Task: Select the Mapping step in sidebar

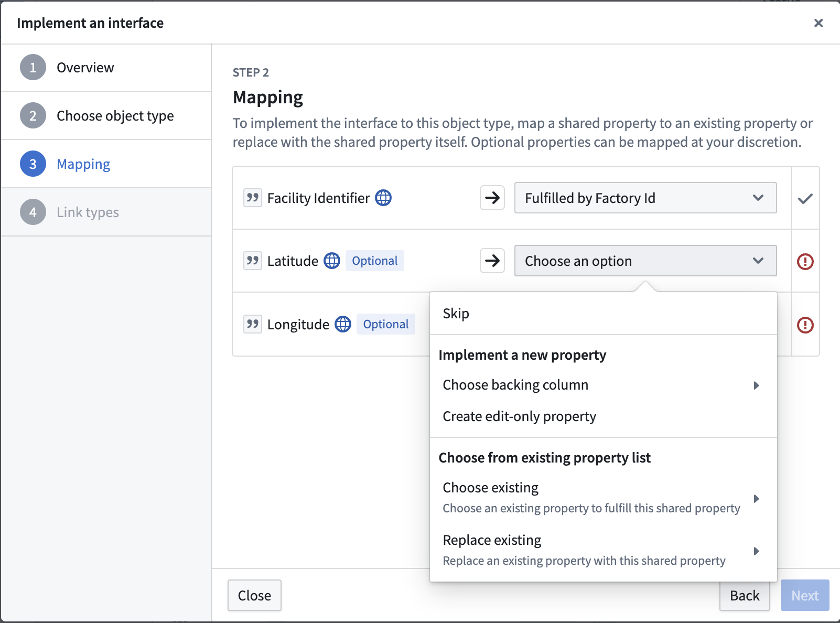Action: tap(106, 164)
